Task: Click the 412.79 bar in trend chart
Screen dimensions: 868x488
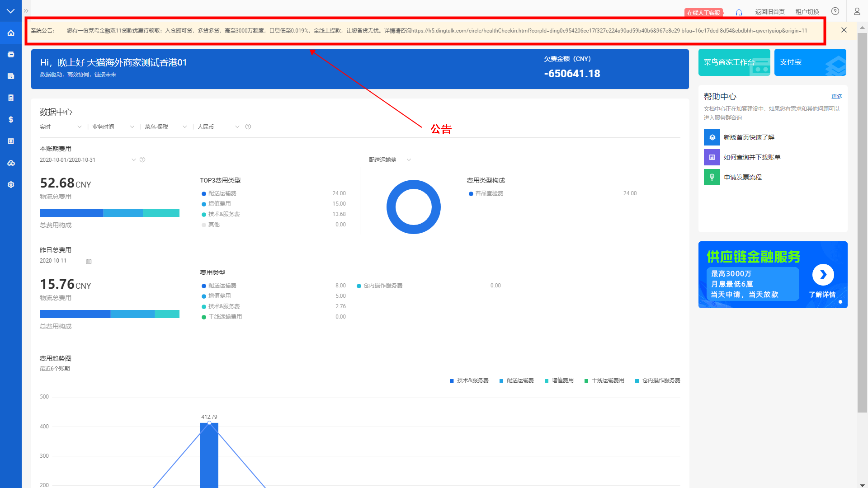Action: 209,455
